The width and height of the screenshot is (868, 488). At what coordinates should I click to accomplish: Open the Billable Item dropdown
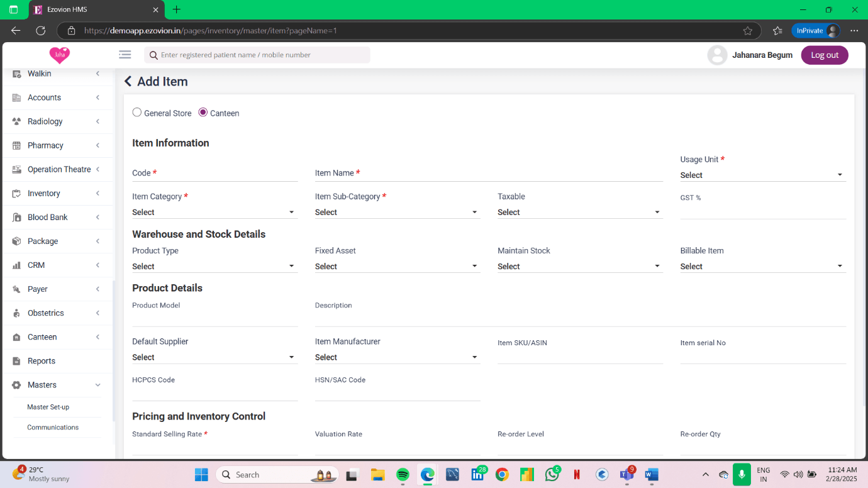tap(762, 267)
